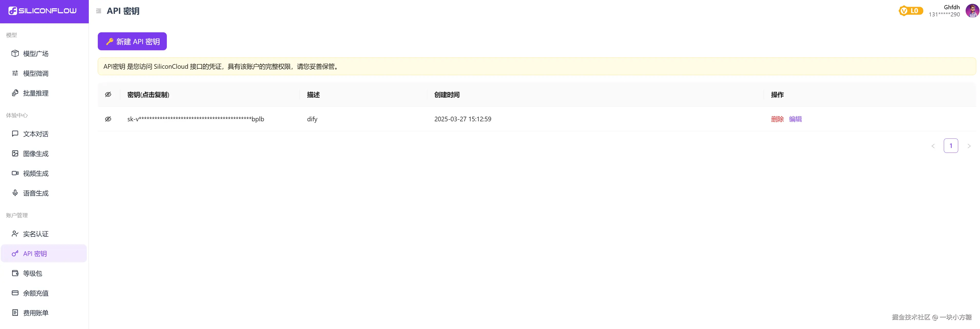Open 批量推理 from the sidebar

35,93
